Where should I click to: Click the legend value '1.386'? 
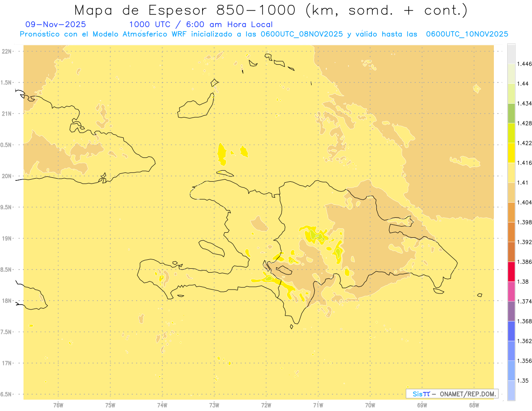tap(524, 262)
